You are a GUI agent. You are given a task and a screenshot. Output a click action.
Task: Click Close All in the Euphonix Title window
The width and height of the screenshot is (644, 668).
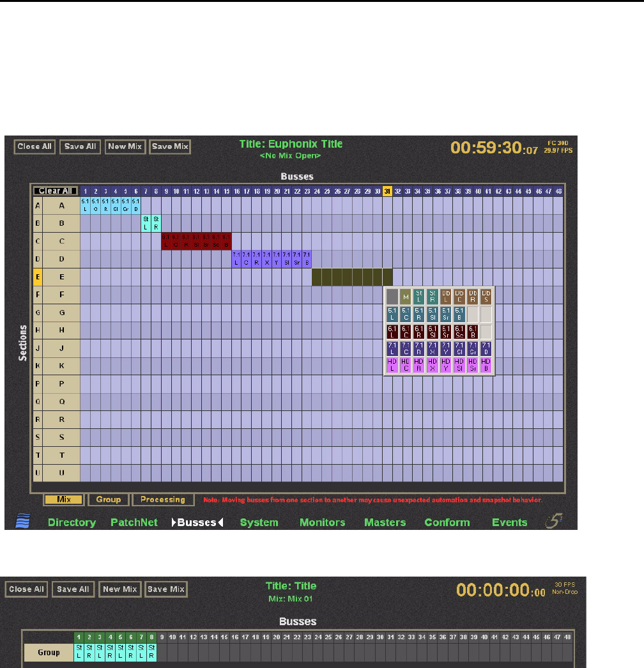(x=34, y=146)
